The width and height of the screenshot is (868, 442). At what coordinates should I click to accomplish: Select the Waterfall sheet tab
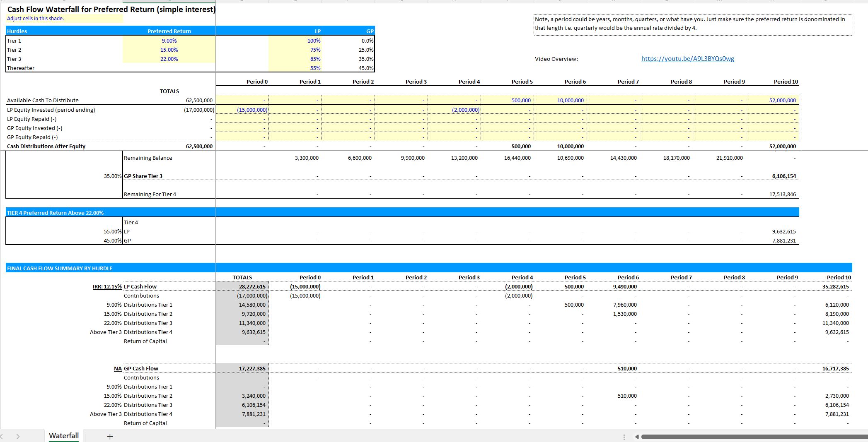[x=63, y=435]
